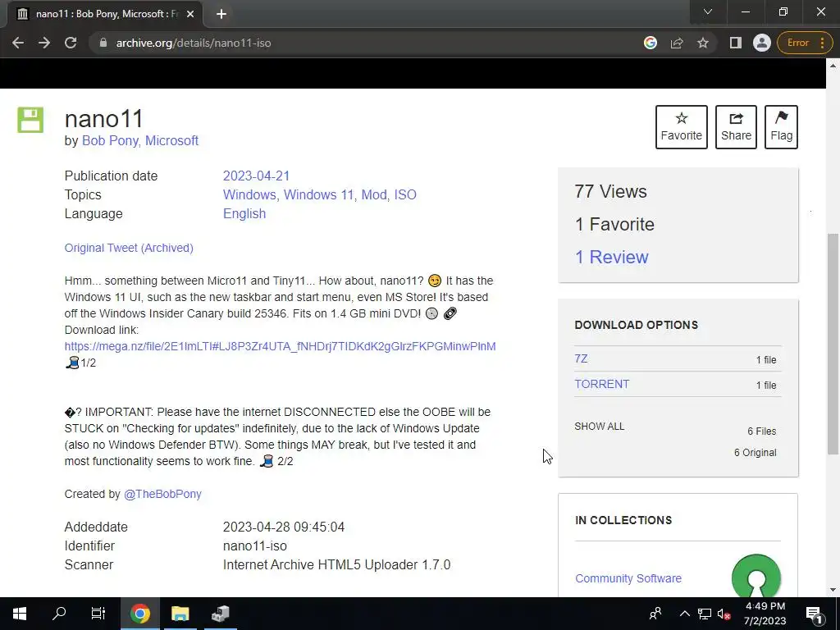Open the notification center icon

tap(814, 614)
